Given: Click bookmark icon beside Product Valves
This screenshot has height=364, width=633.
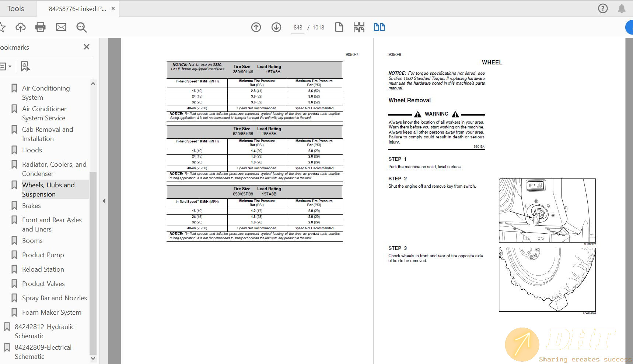Looking at the screenshot, I should click(x=14, y=283).
